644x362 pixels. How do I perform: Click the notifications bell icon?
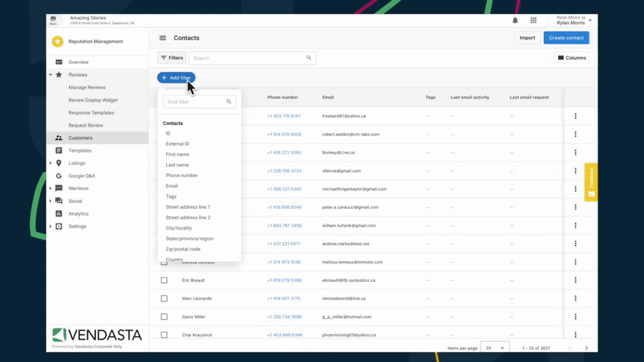coord(515,20)
